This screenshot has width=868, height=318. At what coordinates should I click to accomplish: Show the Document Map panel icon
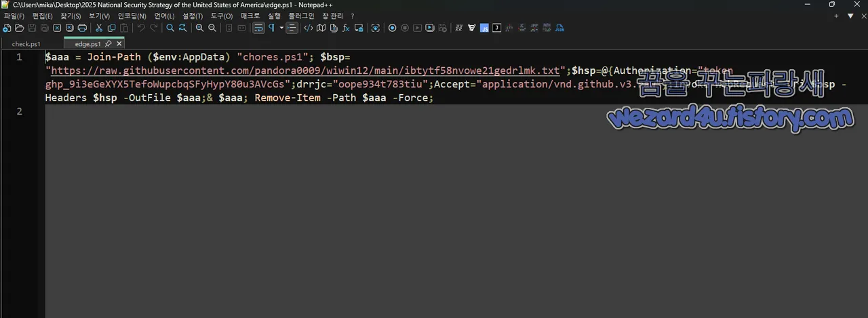coord(321,28)
